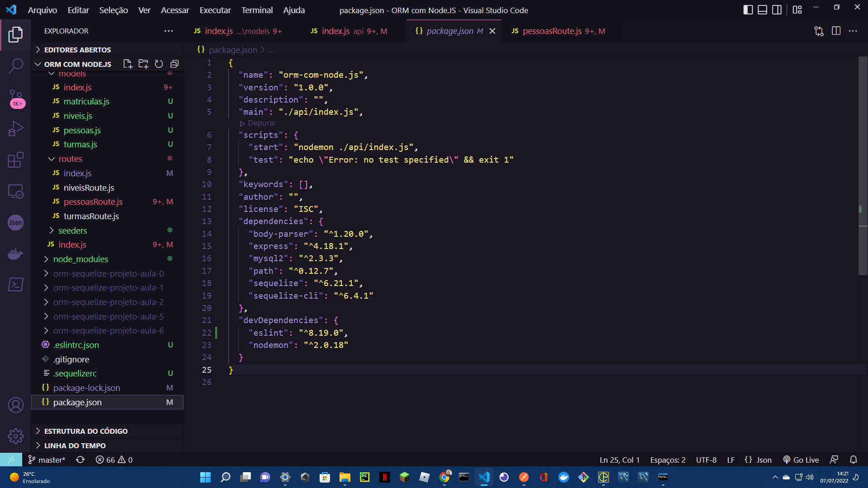Refresh the explorer file tree
Image resolution: width=868 pixels, height=488 pixels.
pos(159,64)
